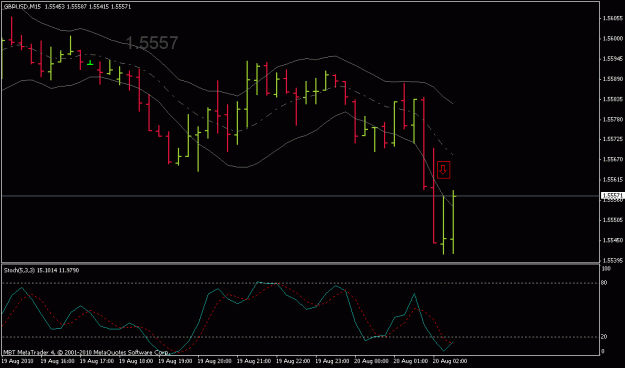Click the 1.55670 price axis label
The height and width of the screenshot is (368, 625).
(613, 159)
